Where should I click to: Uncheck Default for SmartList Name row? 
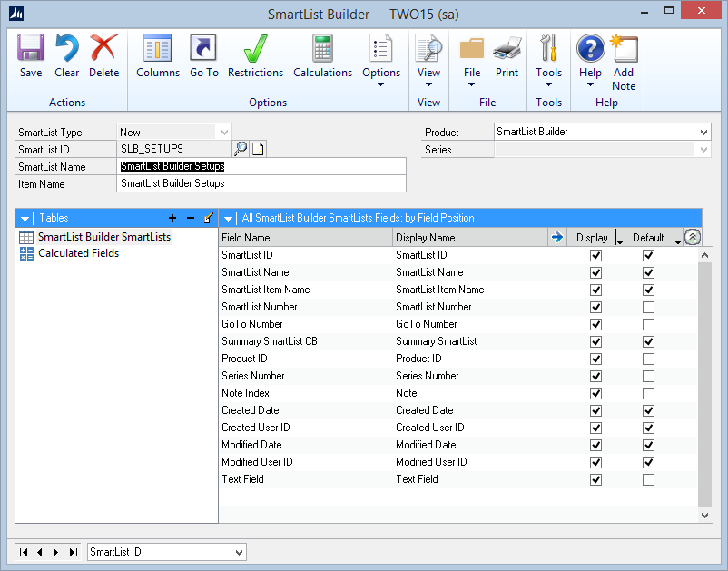(649, 272)
